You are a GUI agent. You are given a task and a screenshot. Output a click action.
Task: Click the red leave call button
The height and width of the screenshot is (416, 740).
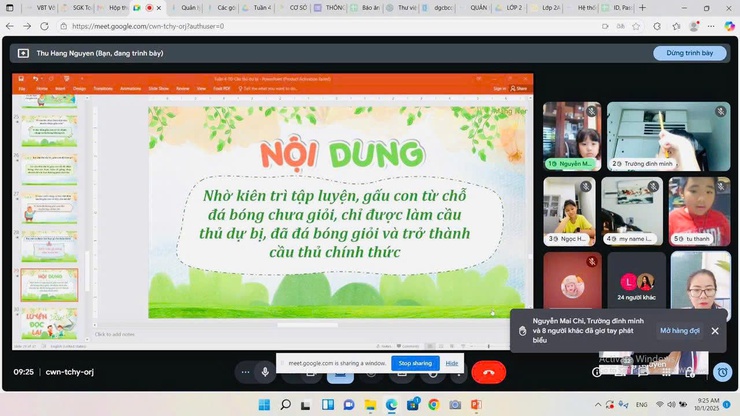488,372
